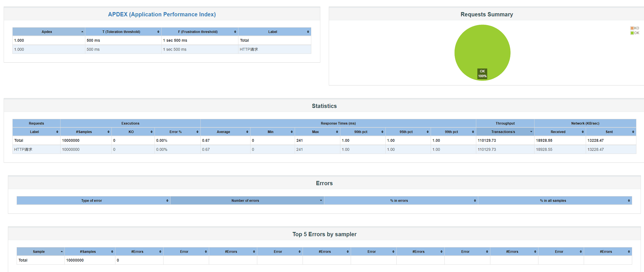Sort Statistics by 90th pct column
The image size is (644, 272).
pyautogui.click(x=363, y=132)
